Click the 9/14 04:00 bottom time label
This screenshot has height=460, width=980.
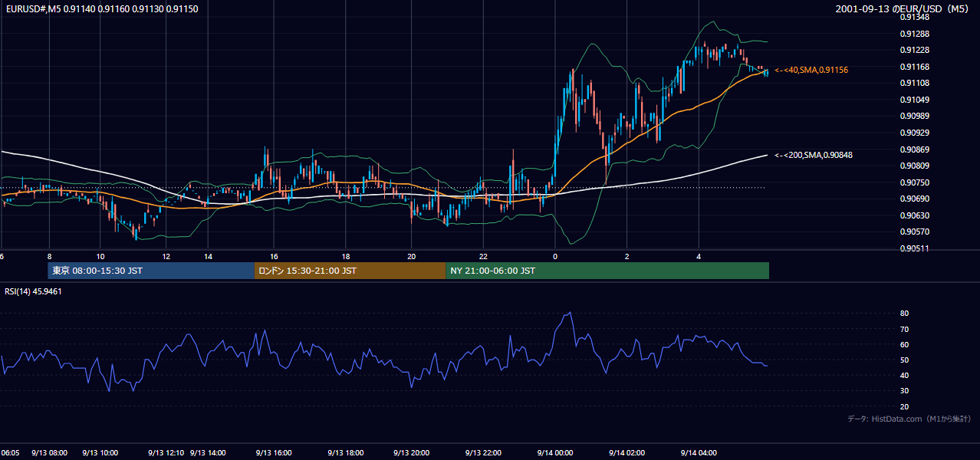[699, 453]
